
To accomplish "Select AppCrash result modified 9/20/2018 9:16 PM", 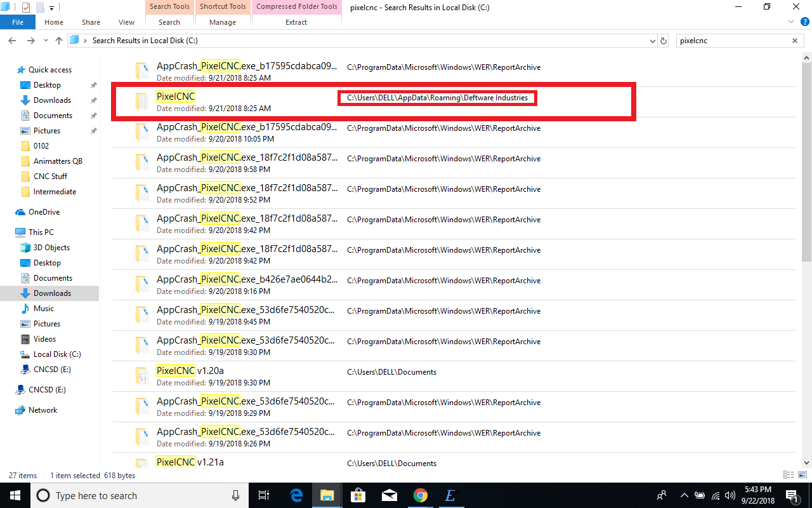I will [454, 284].
